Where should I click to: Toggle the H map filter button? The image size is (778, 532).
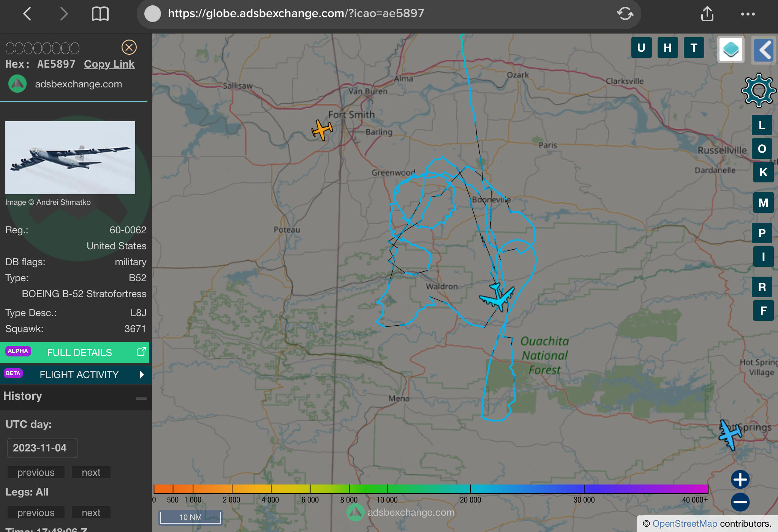[x=667, y=47]
